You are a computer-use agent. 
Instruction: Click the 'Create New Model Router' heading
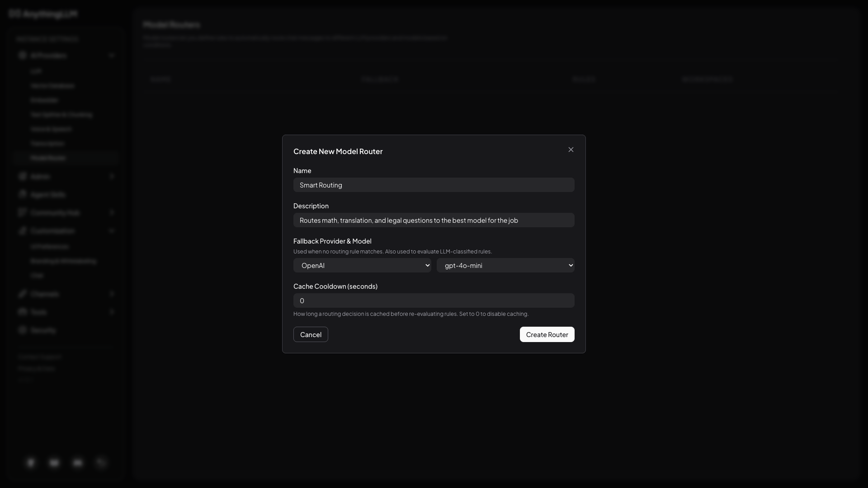(338, 151)
